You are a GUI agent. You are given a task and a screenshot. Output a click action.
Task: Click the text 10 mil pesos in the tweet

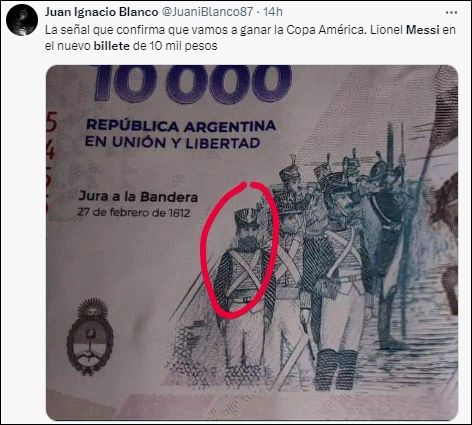[183, 45]
